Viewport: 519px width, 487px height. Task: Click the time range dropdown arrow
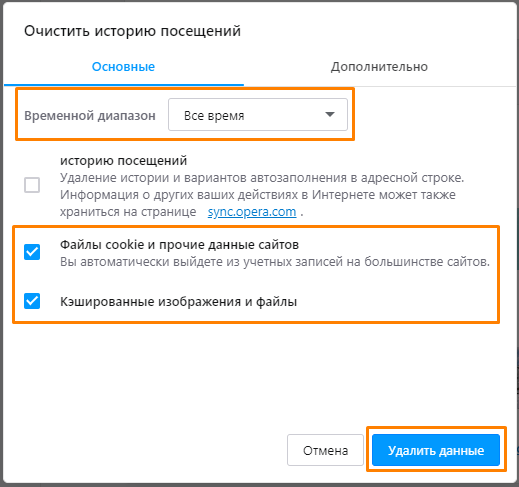330,114
